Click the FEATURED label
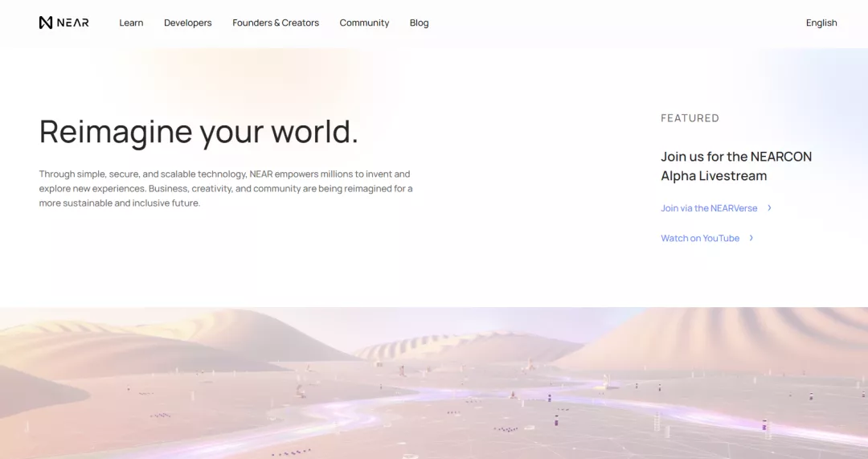Screen dimensions: 868x459 click(690, 118)
